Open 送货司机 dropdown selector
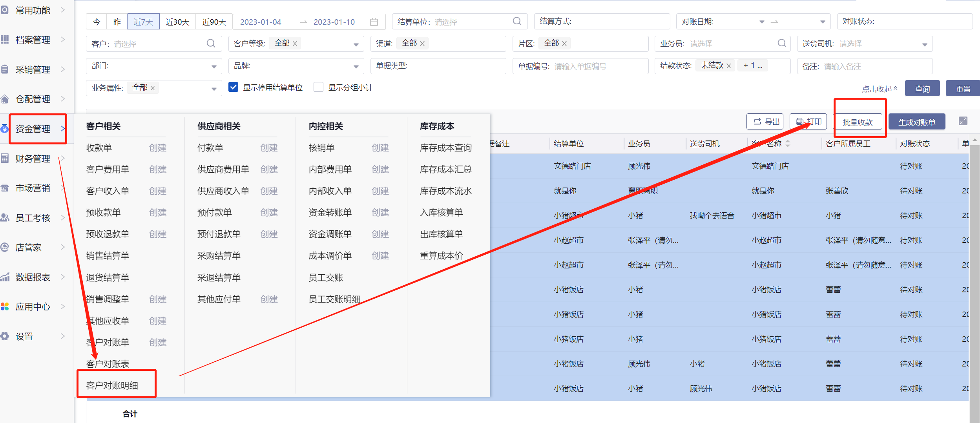 (x=924, y=44)
